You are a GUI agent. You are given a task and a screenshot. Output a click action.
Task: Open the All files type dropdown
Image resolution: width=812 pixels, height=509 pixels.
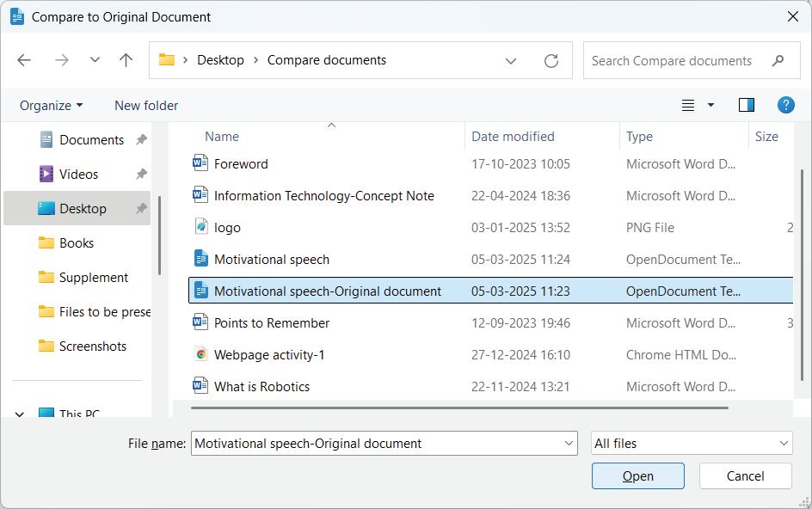692,444
